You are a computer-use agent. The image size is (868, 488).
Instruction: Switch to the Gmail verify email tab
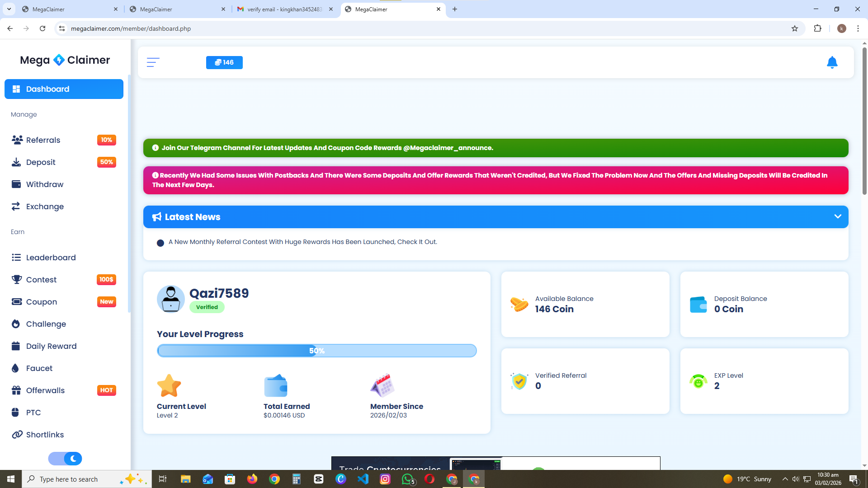(x=286, y=9)
